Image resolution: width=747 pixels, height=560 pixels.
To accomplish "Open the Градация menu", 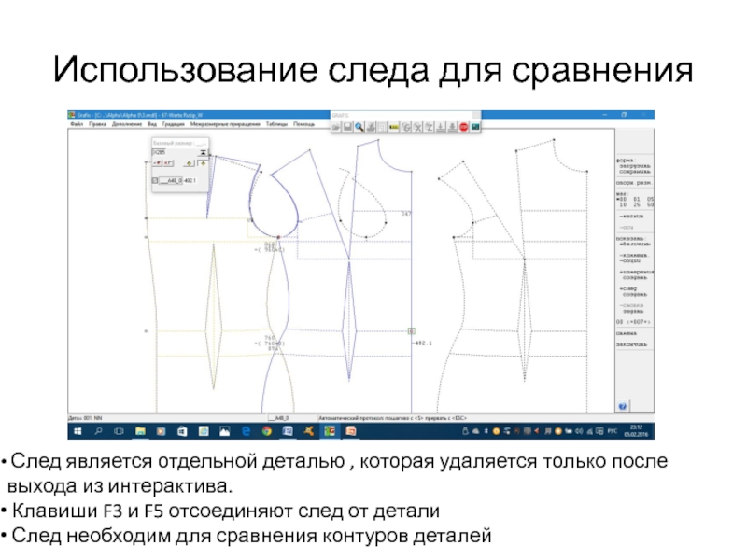I will [x=173, y=123].
